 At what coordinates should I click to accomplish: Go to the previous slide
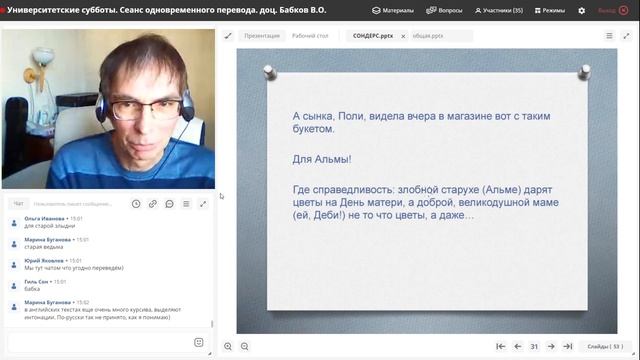[x=518, y=347]
